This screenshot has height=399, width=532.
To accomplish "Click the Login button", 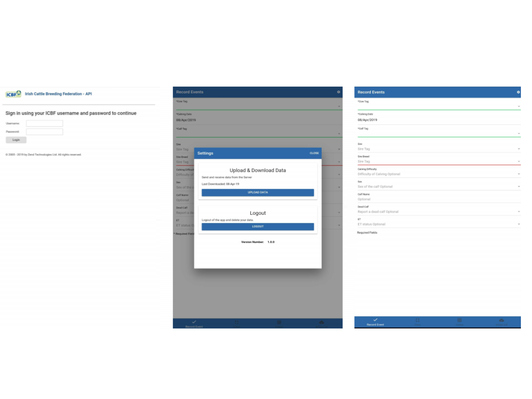I will (16, 140).
